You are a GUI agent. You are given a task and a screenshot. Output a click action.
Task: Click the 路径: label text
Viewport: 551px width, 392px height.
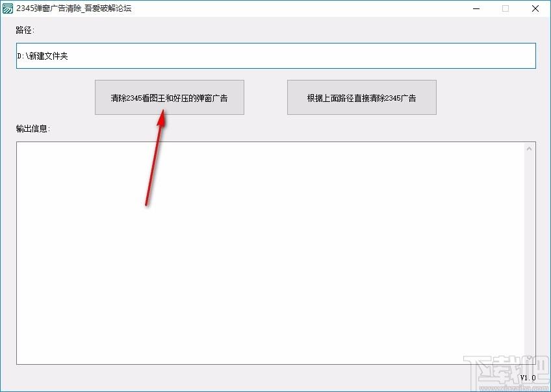tap(25, 31)
